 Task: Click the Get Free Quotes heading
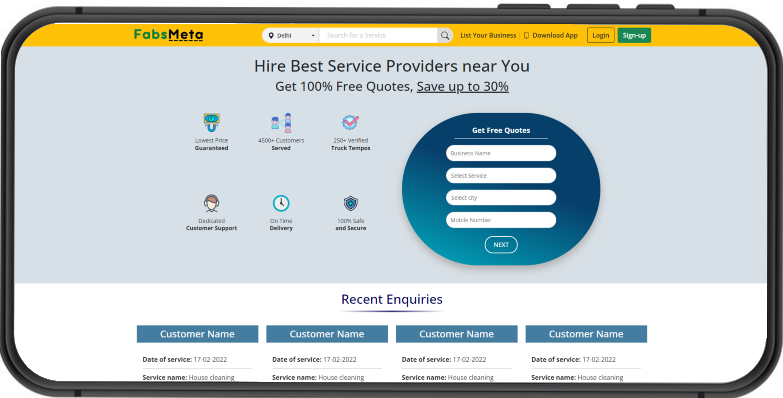coord(501,130)
